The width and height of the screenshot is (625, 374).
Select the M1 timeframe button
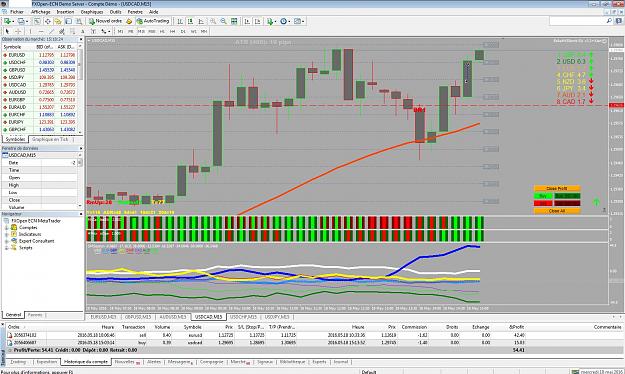pos(120,31)
